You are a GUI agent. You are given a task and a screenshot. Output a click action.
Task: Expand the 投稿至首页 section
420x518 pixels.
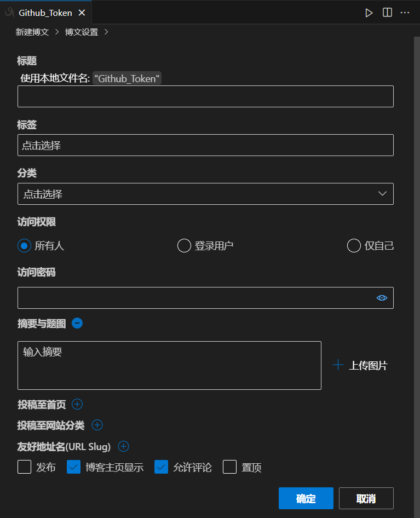(x=77, y=405)
